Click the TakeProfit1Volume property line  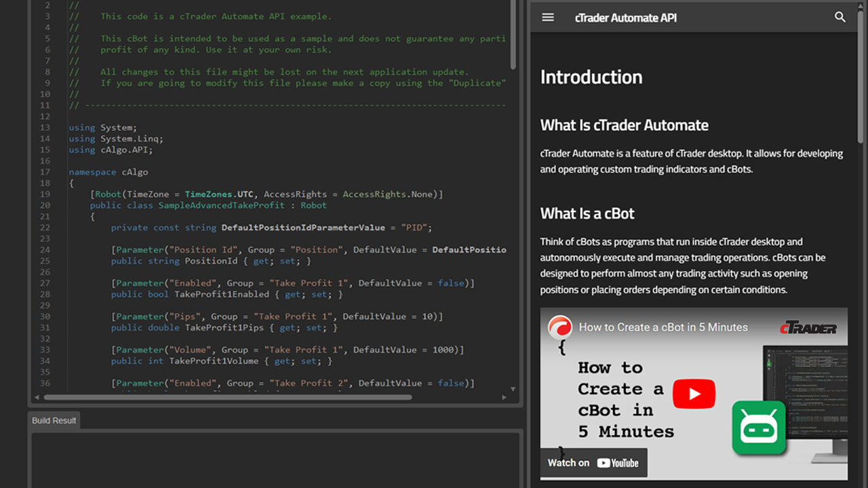point(222,361)
